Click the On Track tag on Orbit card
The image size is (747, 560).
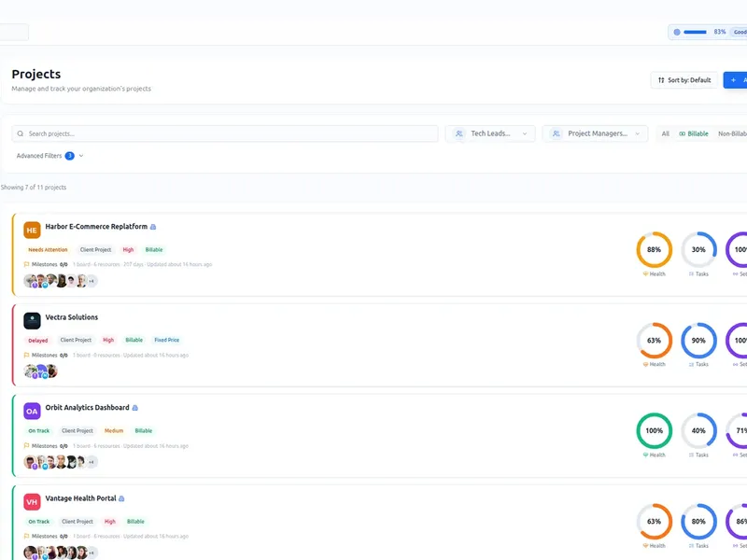pos(38,430)
